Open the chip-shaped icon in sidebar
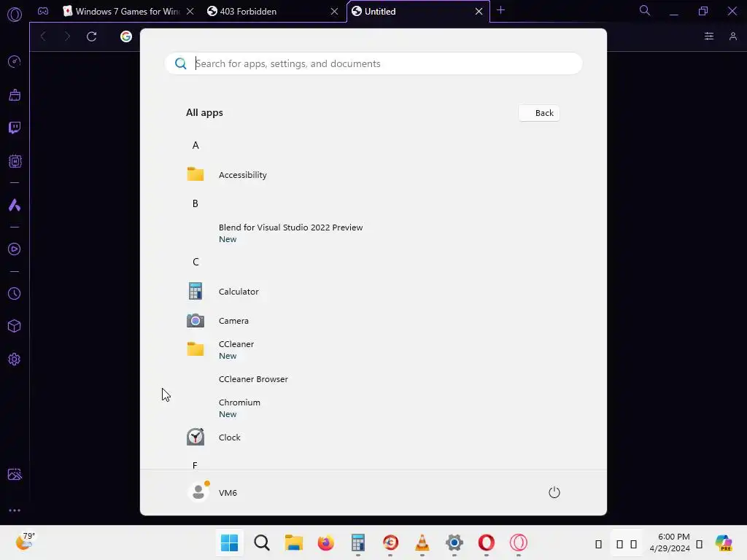The width and height of the screenshot is (747, 560). pyautogui.click(x=15, y=161)
